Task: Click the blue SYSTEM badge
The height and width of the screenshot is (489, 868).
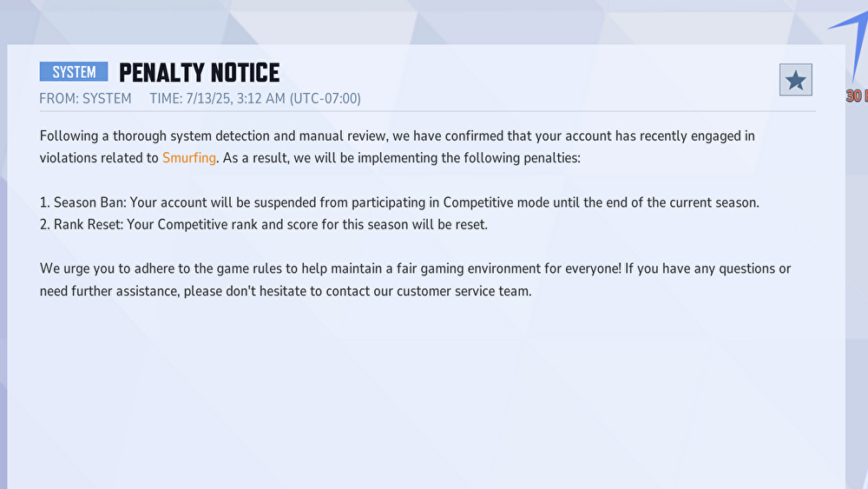Action: (x=74, y=72)
